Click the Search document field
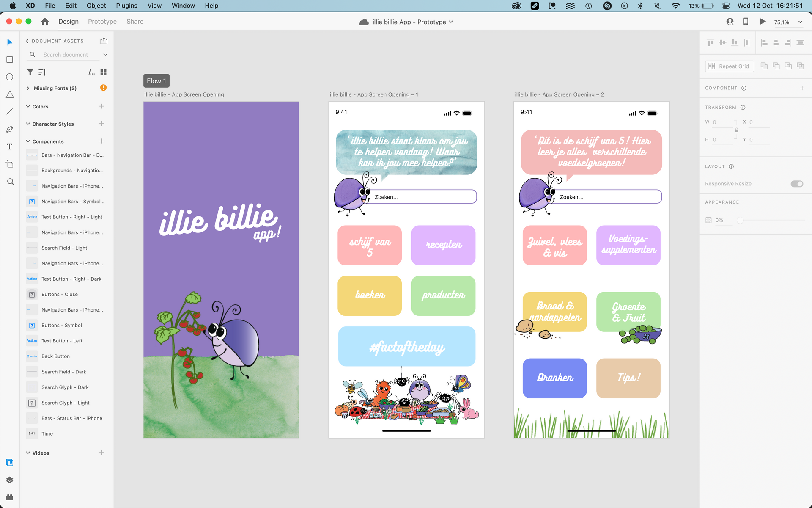The height and width of the screenshot is (508, 812). pyautogui.click(x=66, y=55)
